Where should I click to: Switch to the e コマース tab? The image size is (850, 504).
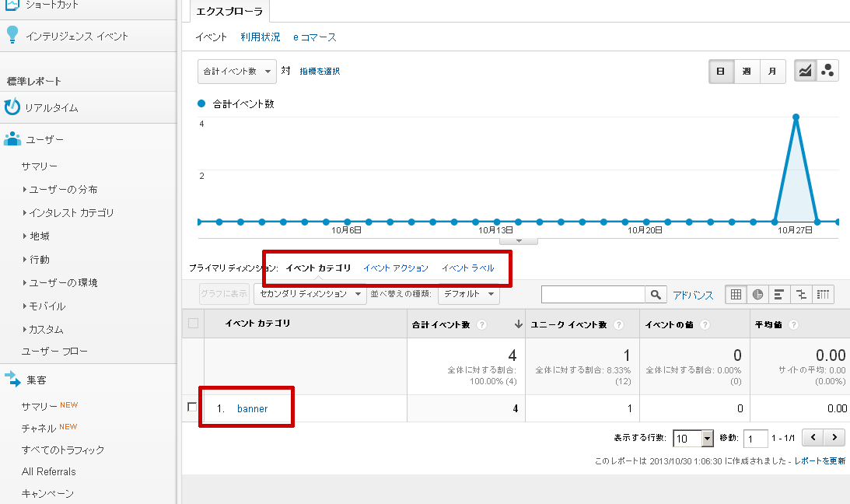pos(315,37)
